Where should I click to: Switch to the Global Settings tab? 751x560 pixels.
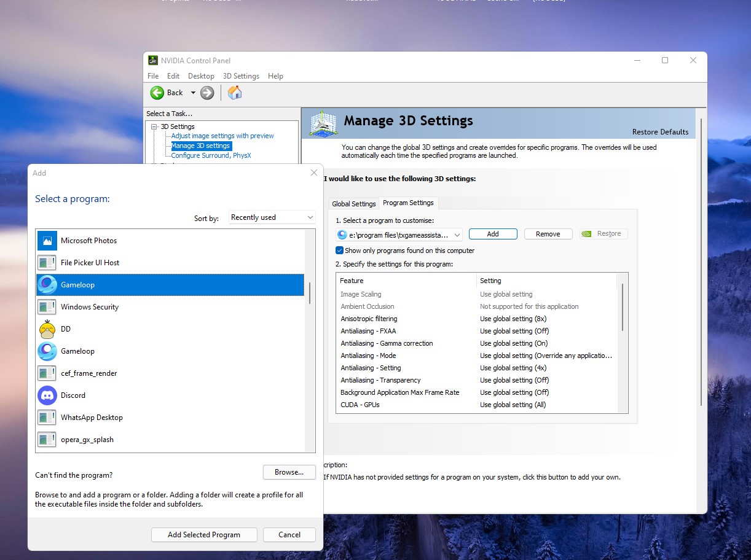click(354, 204)
